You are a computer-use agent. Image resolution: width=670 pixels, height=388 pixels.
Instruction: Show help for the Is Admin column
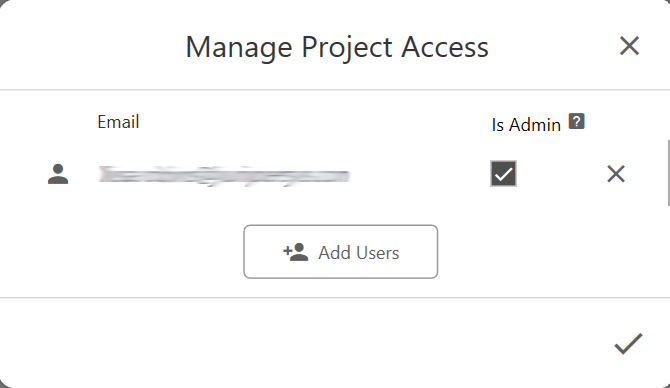576,121
